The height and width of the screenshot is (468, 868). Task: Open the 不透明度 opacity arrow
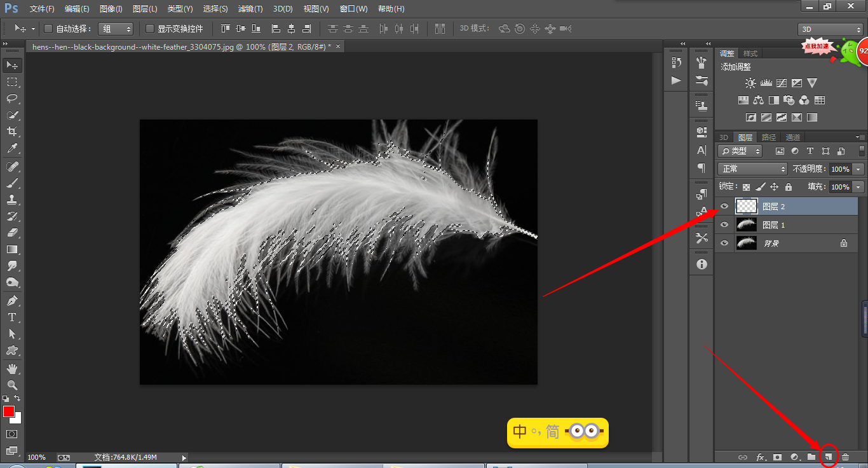(859, 169)
